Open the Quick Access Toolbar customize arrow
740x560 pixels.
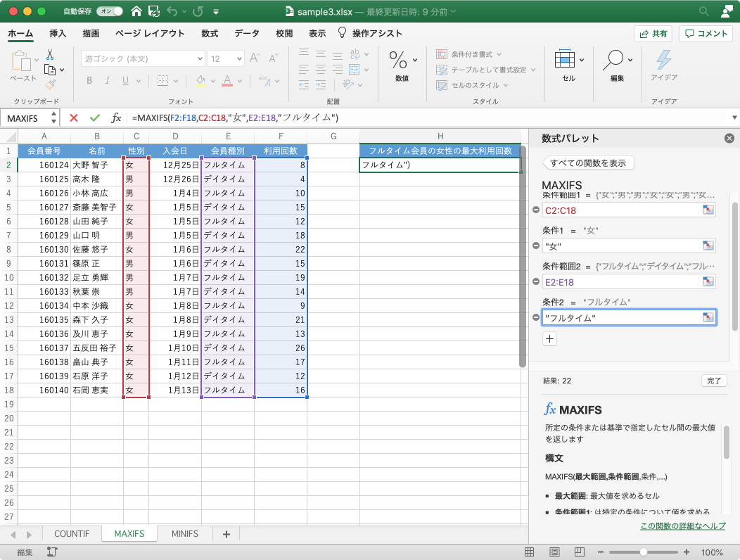[216, 12]
